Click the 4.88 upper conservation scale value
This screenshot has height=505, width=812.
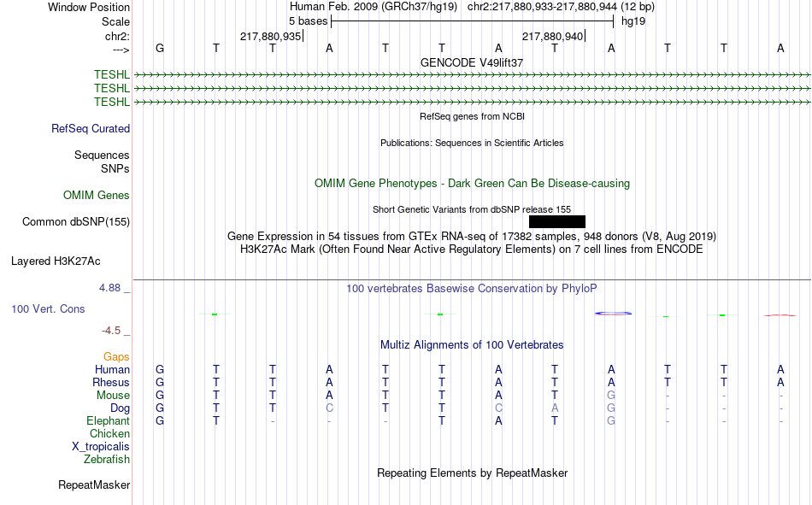[x=109, y=287]
